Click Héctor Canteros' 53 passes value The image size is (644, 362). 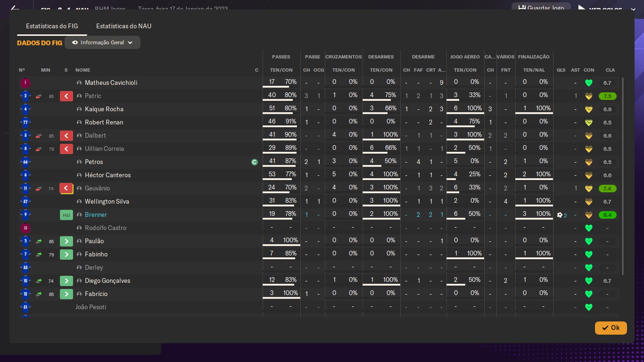tap(272, 174)
